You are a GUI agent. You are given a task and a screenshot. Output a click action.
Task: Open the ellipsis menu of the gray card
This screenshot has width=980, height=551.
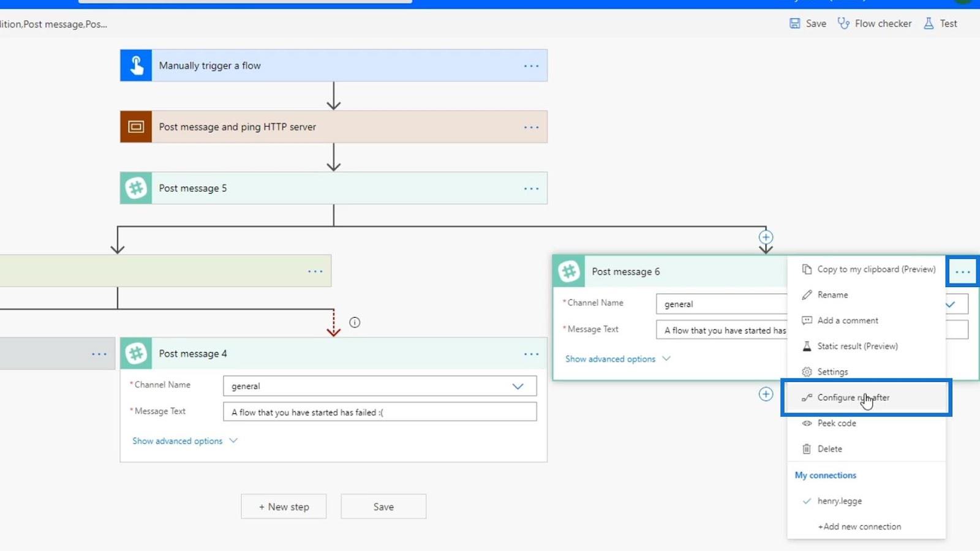click(99, 353)
